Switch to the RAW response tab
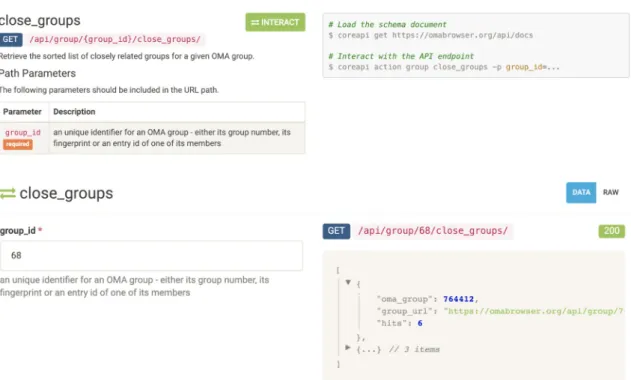The width and height of the screenshot is (631, 380). click(x=610, y=192)
